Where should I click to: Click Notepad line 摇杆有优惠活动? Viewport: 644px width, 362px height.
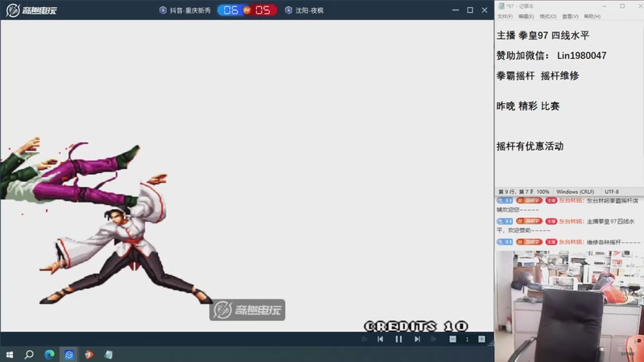530,146
